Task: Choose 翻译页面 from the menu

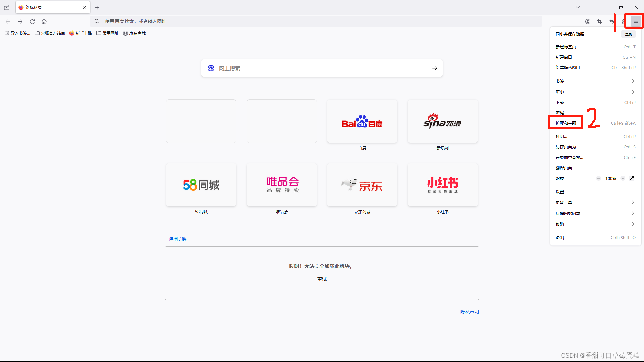Action: (595, 168)
